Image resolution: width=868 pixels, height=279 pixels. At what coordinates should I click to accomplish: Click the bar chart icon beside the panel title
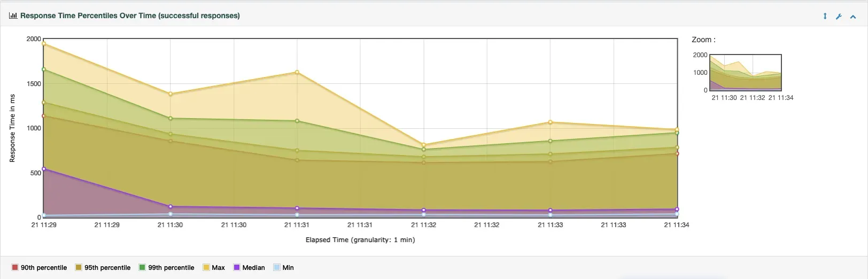click(x=13, y=16)
